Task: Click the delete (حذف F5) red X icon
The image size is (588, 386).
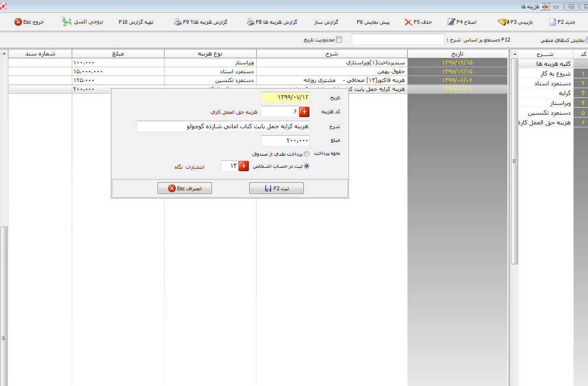Action: click(408, 22)
